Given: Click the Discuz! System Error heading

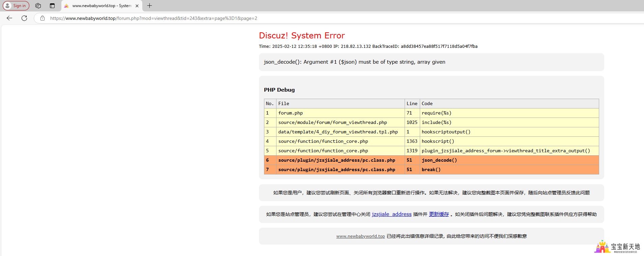Looking at the screenshot, I should tap(302, 35).
